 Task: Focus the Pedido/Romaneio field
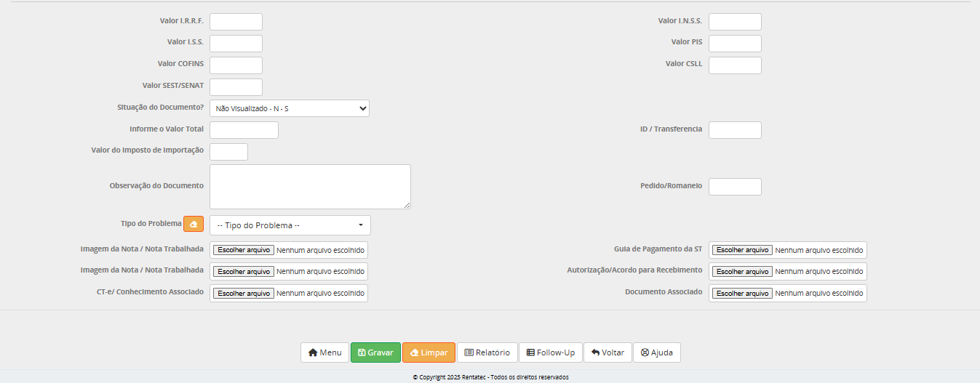point(735,187)
